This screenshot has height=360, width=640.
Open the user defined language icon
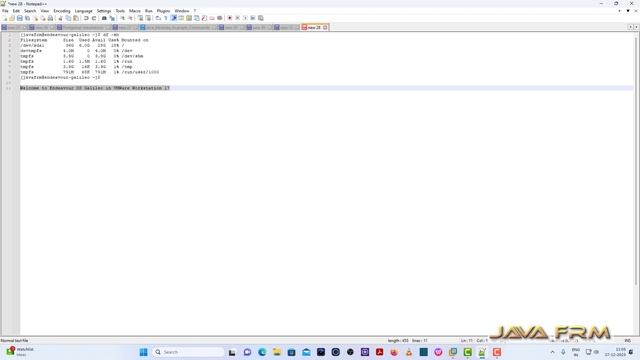pyautogui.click(x=181, y=18)
